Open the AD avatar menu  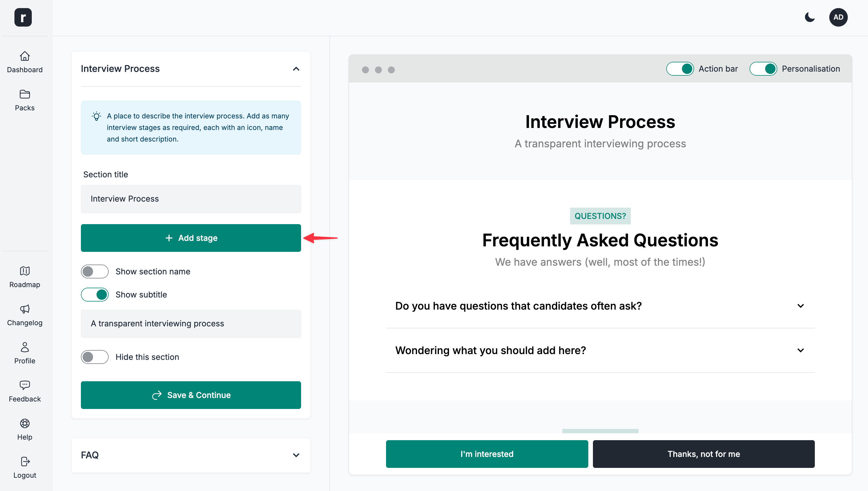pos(839,17)
